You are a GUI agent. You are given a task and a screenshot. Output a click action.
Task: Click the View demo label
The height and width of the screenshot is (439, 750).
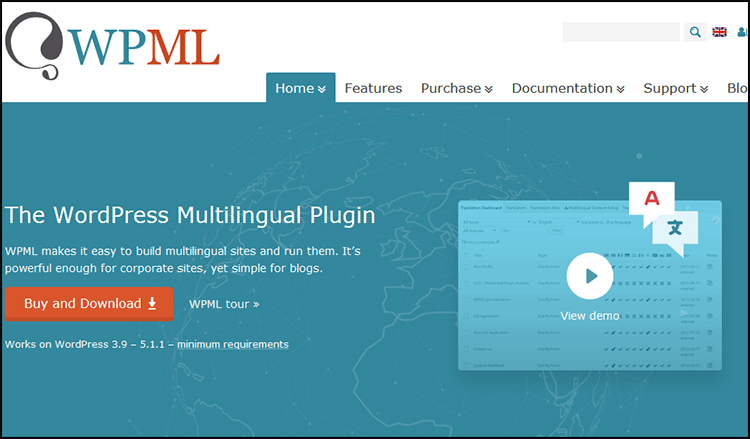tap(590, 316)
